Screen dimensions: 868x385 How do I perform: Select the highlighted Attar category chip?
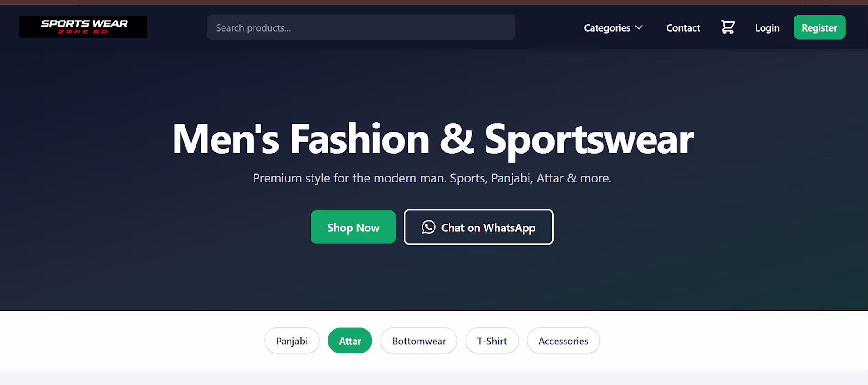350,341
